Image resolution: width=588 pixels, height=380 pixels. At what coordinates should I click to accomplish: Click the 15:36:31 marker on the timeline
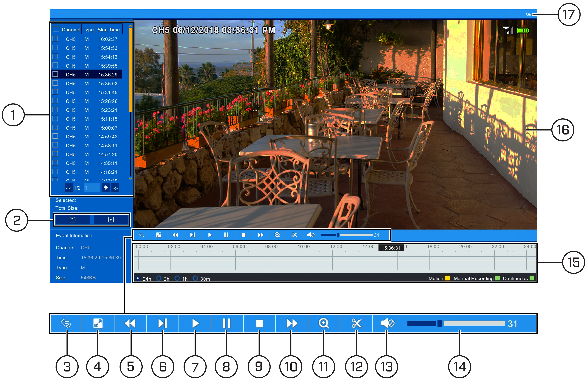pyautogui.click(x=391, y=248)
